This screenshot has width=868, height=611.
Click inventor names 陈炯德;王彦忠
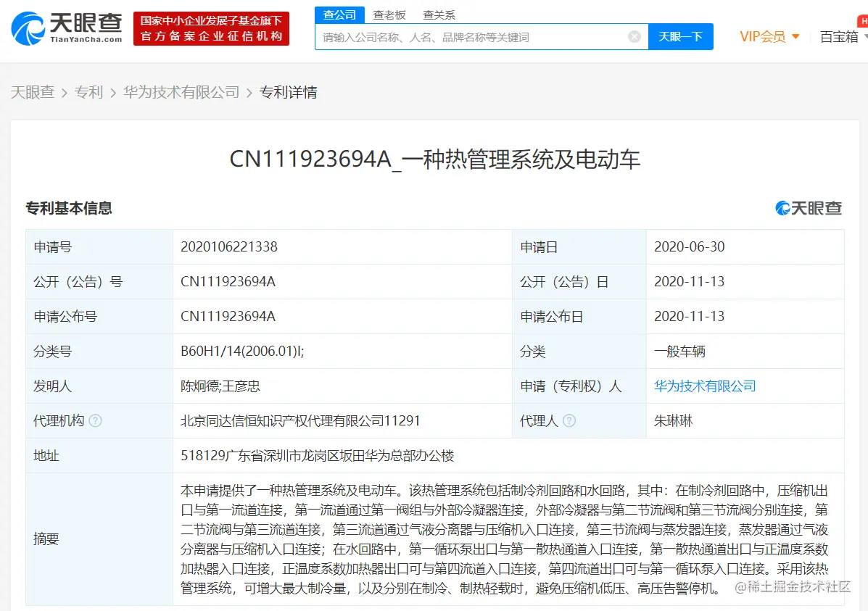point(220,386)
